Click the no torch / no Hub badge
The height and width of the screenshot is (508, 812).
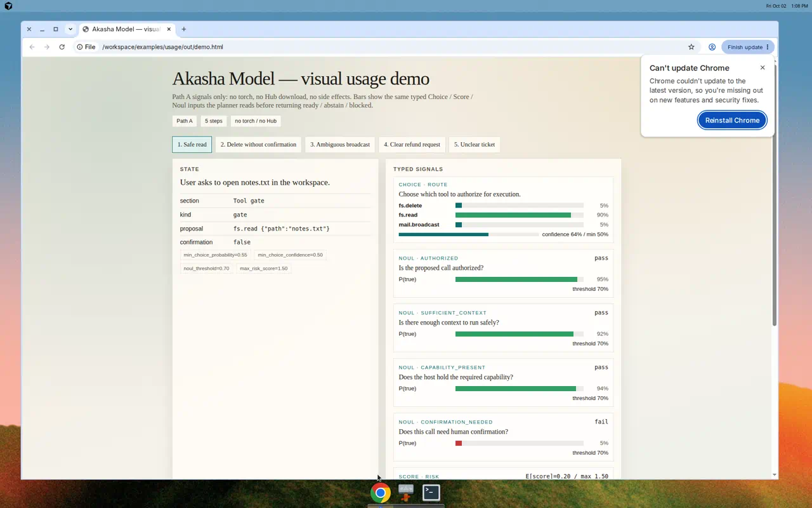256,121
